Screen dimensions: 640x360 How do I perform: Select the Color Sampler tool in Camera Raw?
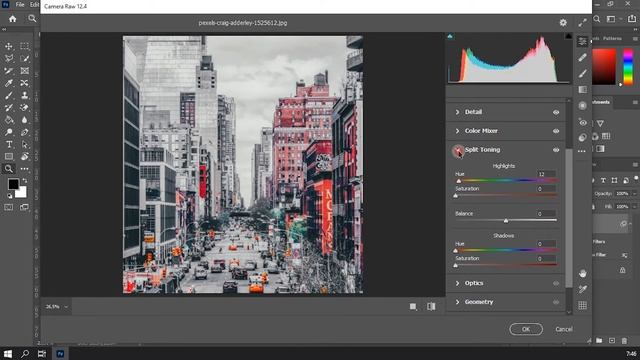pos(582,289)
